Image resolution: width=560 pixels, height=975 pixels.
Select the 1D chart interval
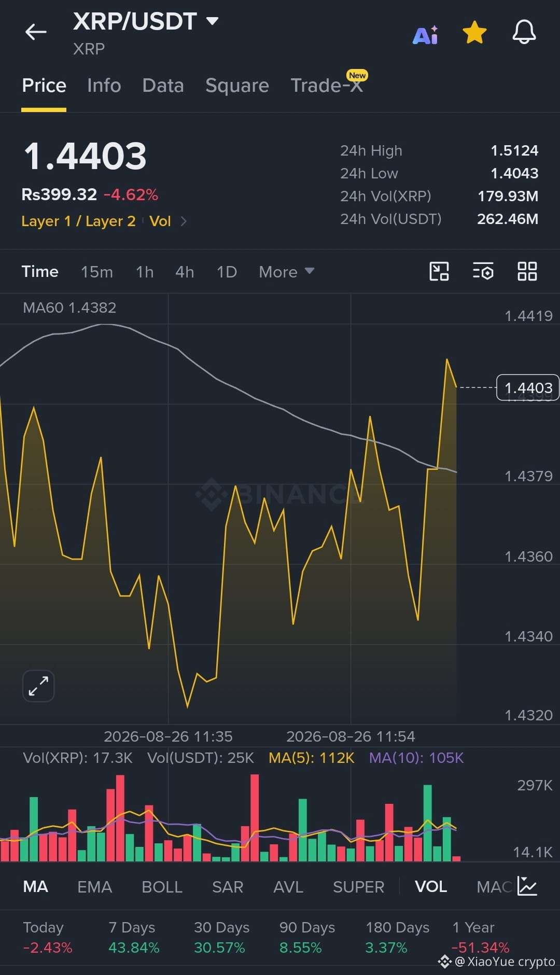pyautogui.click(x=227, y=272)
